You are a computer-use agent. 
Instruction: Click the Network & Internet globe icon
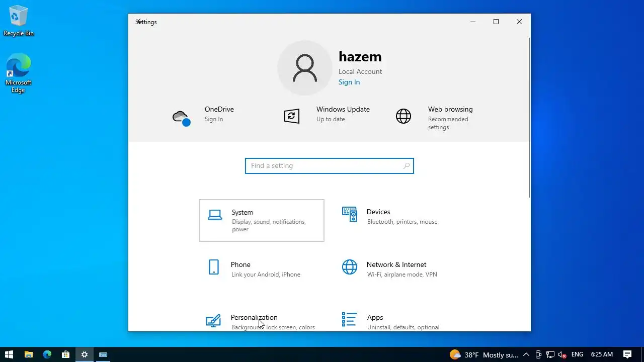[350, 267]
